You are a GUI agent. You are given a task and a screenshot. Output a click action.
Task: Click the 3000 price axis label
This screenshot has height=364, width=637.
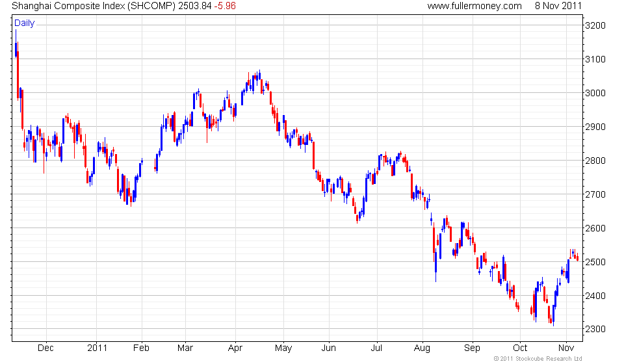595,93
